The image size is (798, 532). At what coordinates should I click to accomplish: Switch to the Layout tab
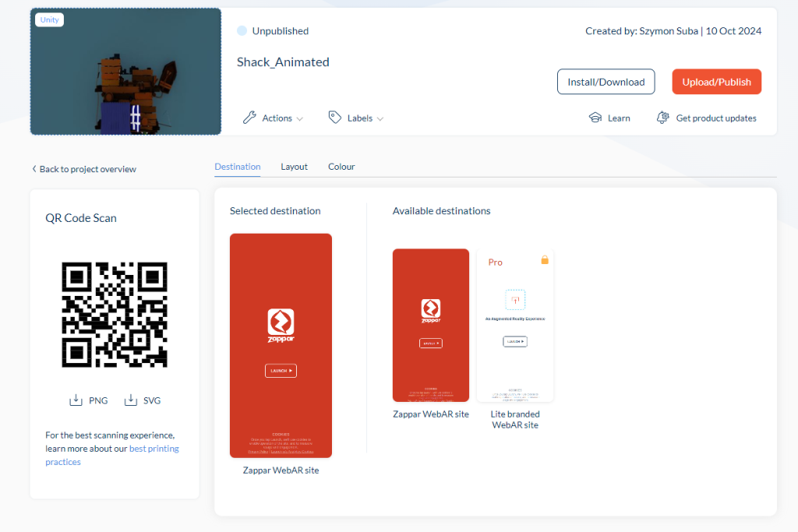point(294,167)
